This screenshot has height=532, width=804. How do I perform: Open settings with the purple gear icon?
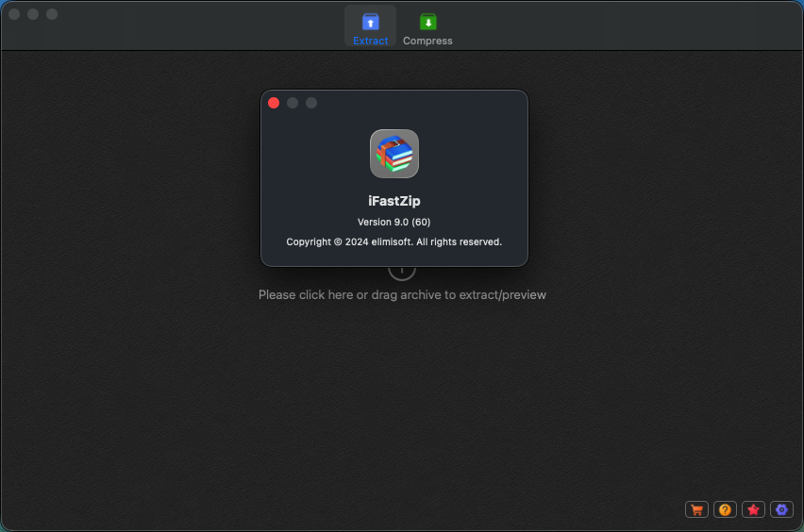coord(781,509)
